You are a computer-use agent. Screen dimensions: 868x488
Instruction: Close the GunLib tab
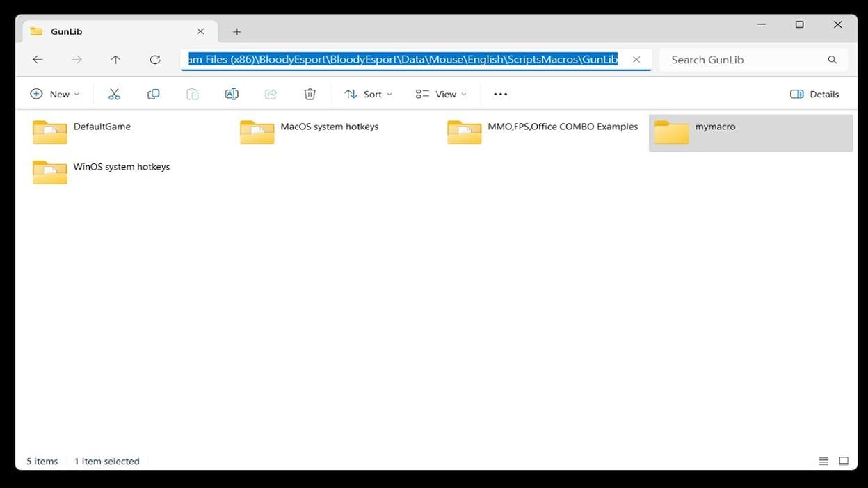[x=200, y=31]
